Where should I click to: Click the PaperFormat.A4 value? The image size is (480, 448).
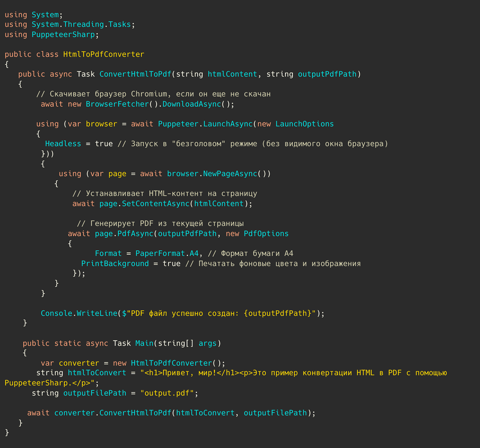tap(167, 253)
